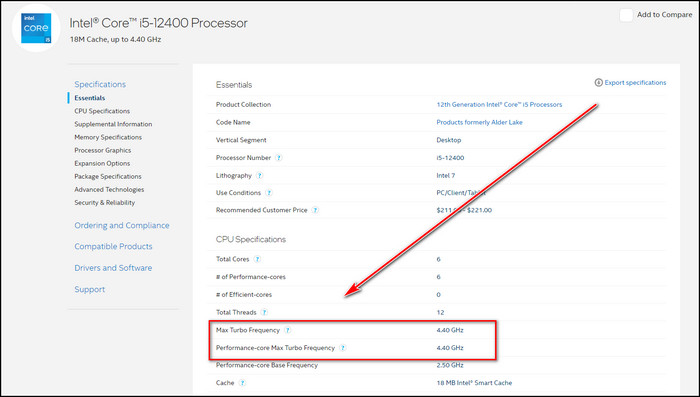The image size is (700, 397).
Task: Click the Product Collection row label
Action: click(243, 104)
